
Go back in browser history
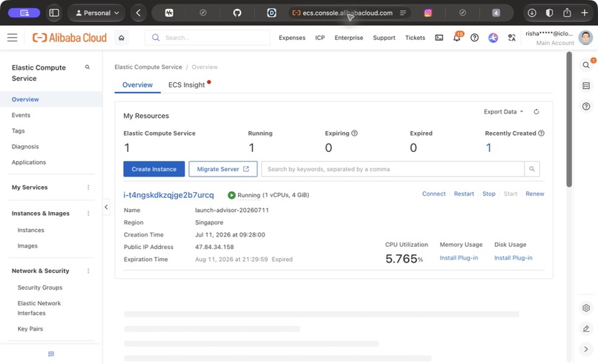[x=139, y=13]
